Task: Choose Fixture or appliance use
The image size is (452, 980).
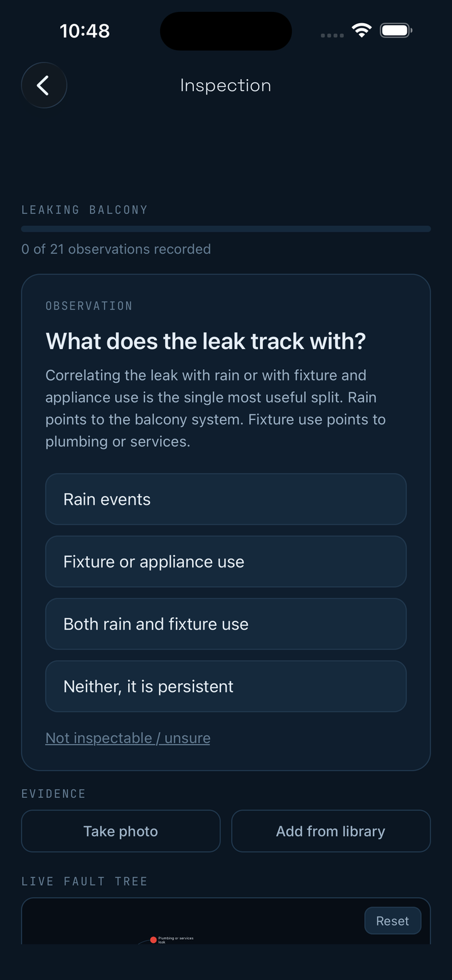Action: [226, 561]
